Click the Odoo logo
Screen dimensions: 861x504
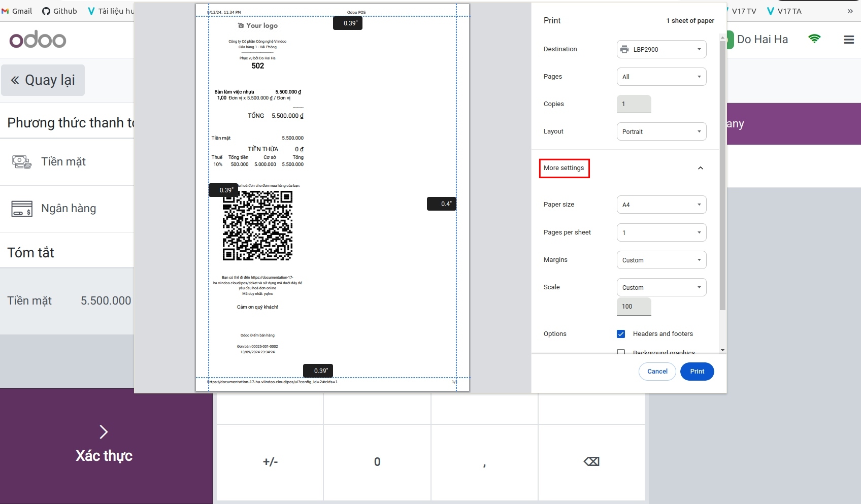tap(38, 40)
